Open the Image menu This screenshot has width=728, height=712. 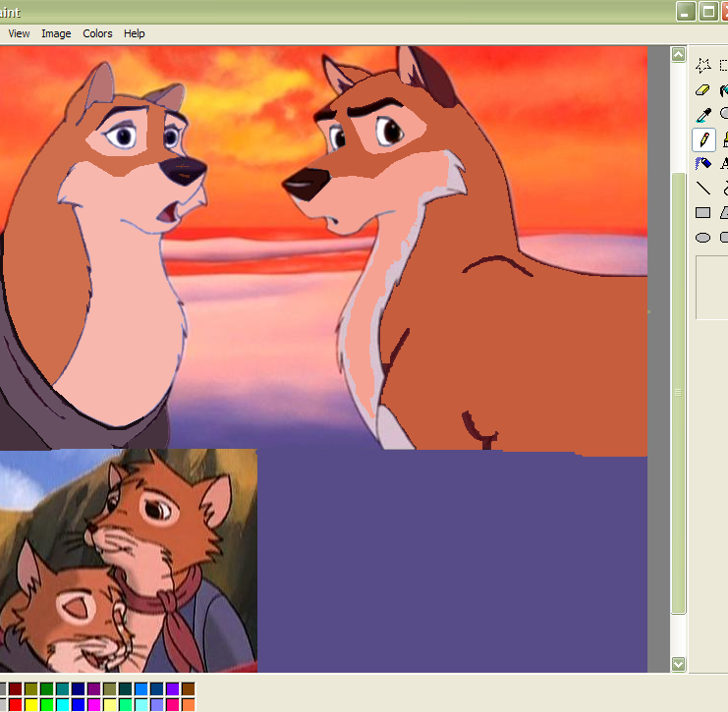tap(56, 33)
